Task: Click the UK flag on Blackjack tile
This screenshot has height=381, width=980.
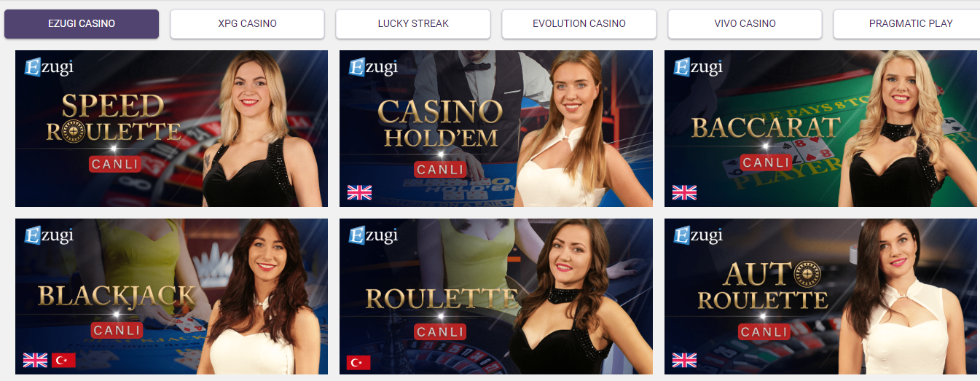Action: click(35, 360)
